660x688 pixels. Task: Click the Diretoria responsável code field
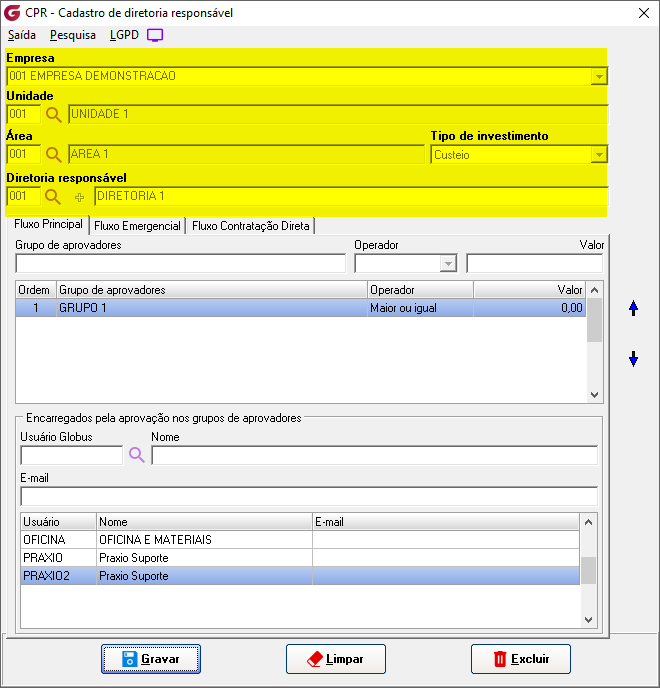tap(24, 196)
